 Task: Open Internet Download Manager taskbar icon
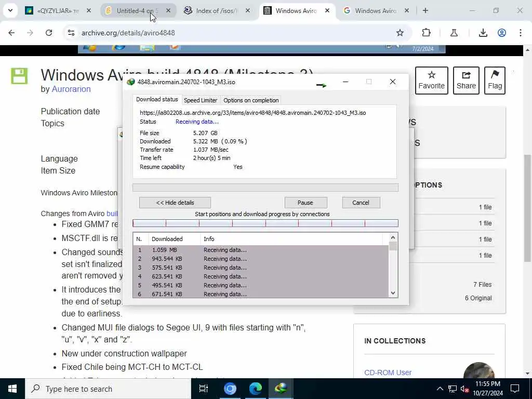[x=281, y=389]
